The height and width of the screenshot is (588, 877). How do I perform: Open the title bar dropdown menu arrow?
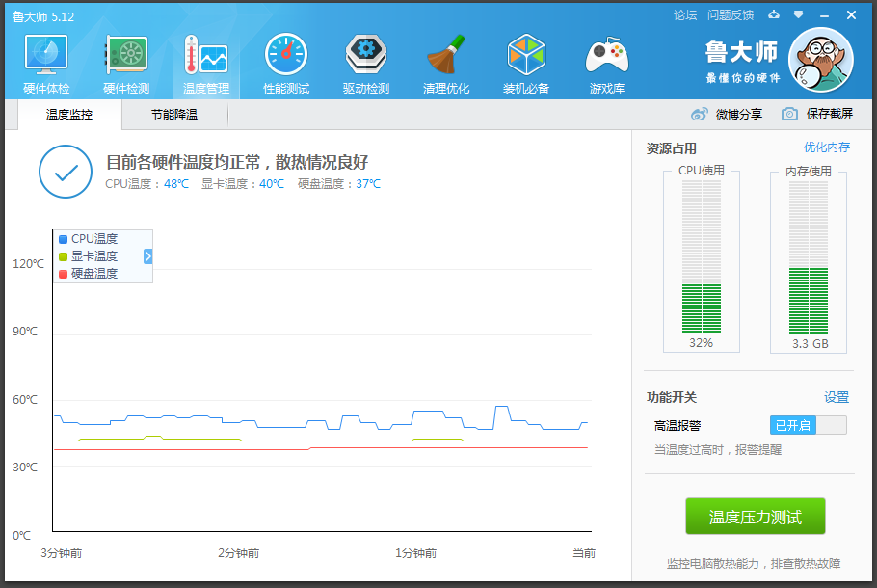[799, 14]
